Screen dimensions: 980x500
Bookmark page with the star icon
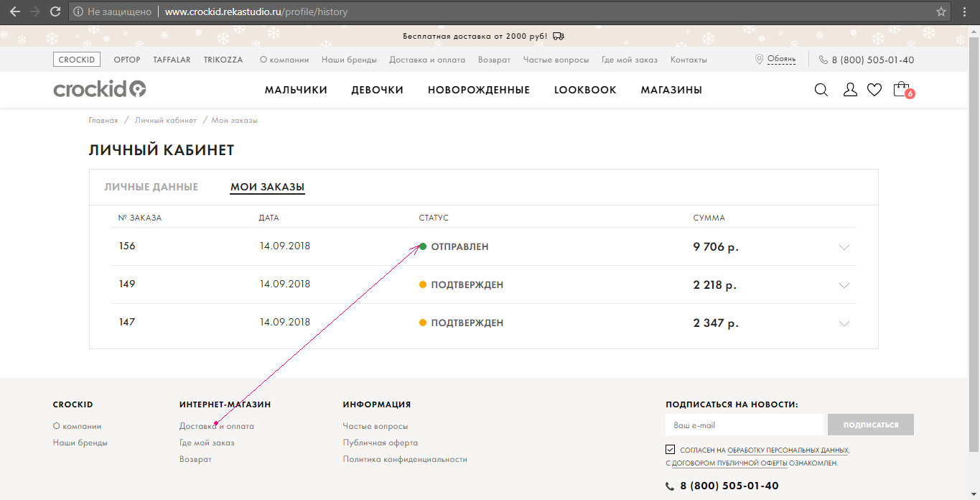pos(941,12)
